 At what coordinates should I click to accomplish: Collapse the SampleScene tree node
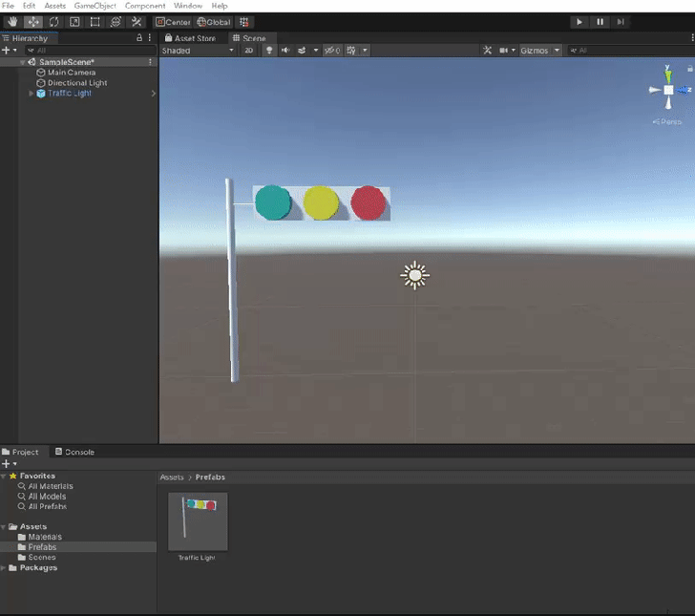22,62
